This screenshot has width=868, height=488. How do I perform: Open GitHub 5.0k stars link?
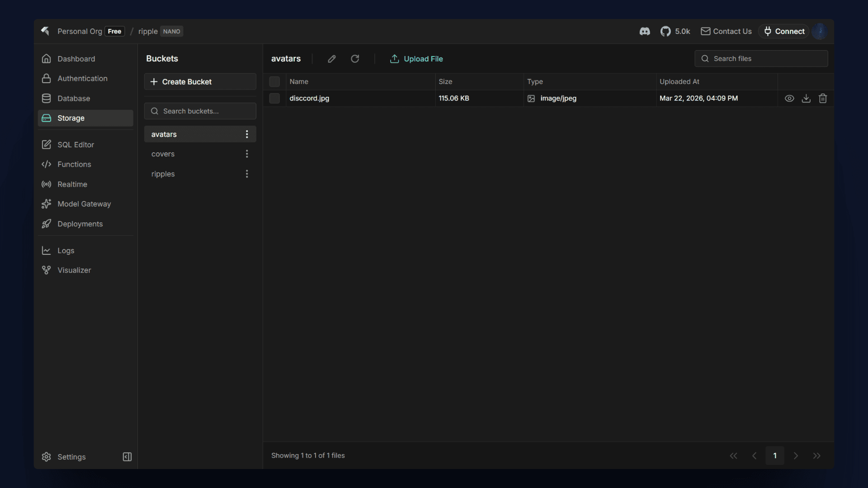click(x=675, y=31)
